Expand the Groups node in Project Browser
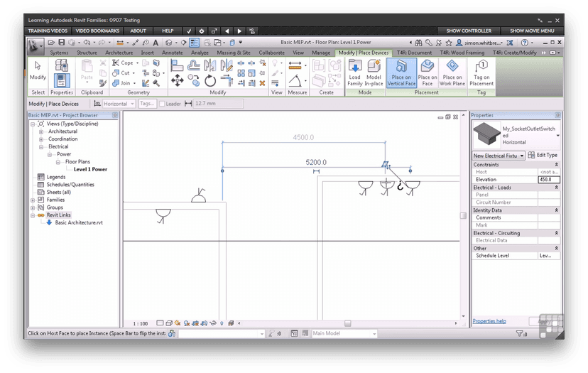 coord(33,207)
